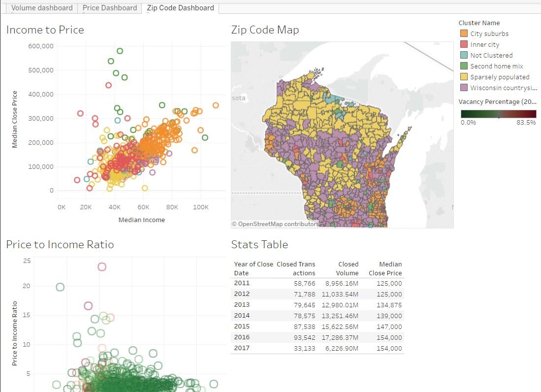Click the City suburbs orange legend swatch
Viewport: 541px width, 392px height.
coord(464,33)
